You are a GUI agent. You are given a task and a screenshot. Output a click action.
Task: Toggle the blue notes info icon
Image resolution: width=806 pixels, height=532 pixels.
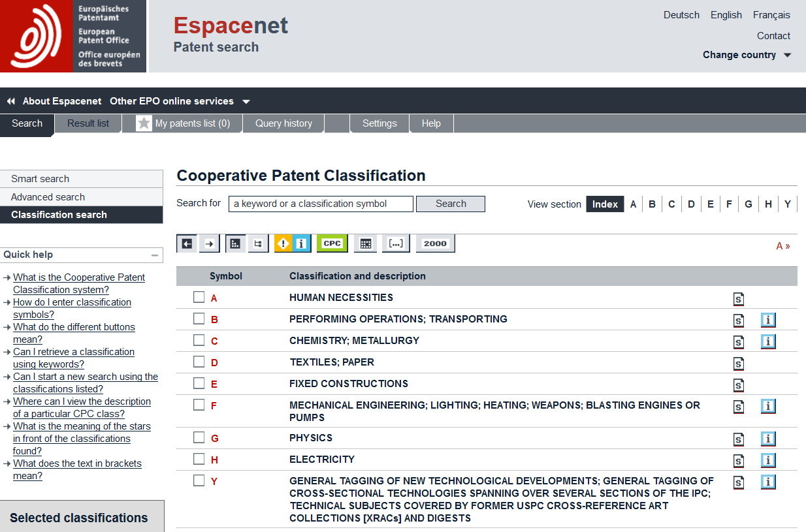[x=301, y=243]
